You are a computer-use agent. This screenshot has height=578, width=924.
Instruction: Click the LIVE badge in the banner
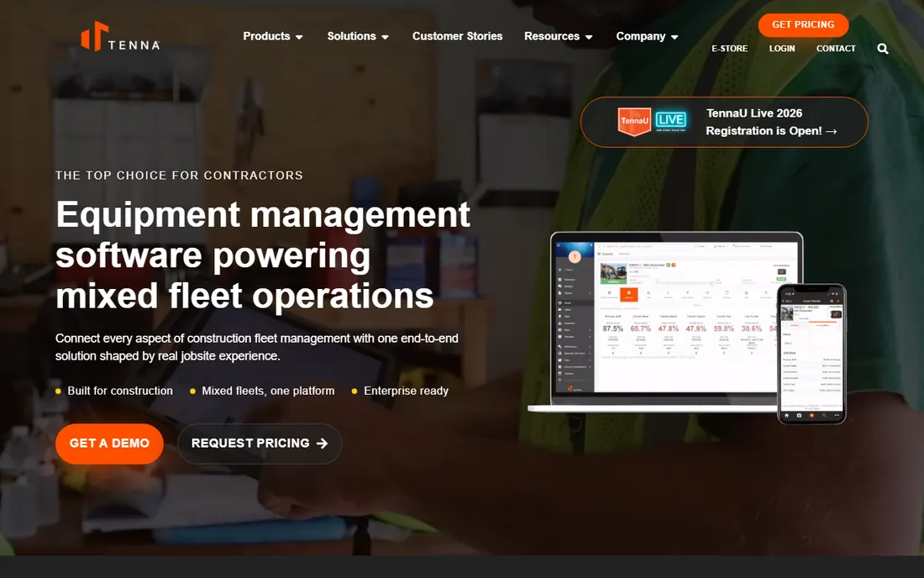(670, 121)
